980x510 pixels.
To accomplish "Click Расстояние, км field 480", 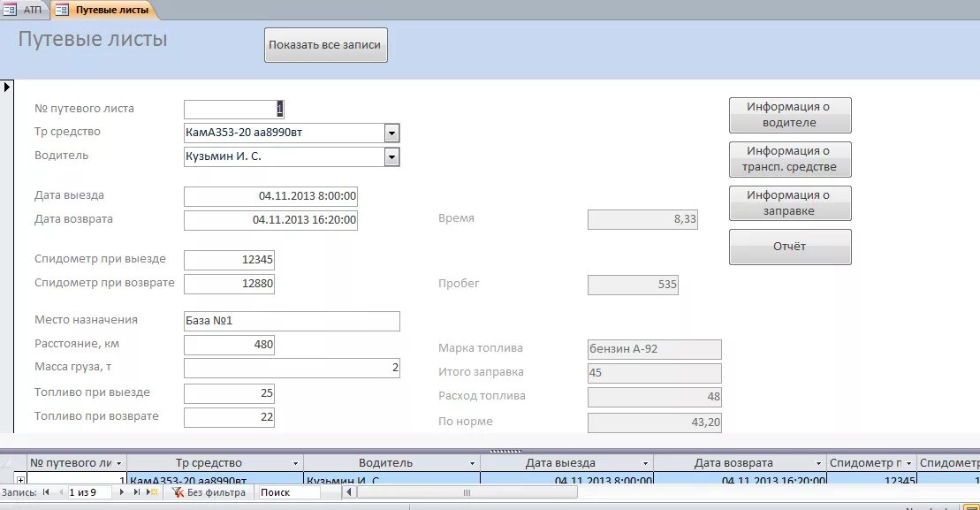I will point(230,345).
